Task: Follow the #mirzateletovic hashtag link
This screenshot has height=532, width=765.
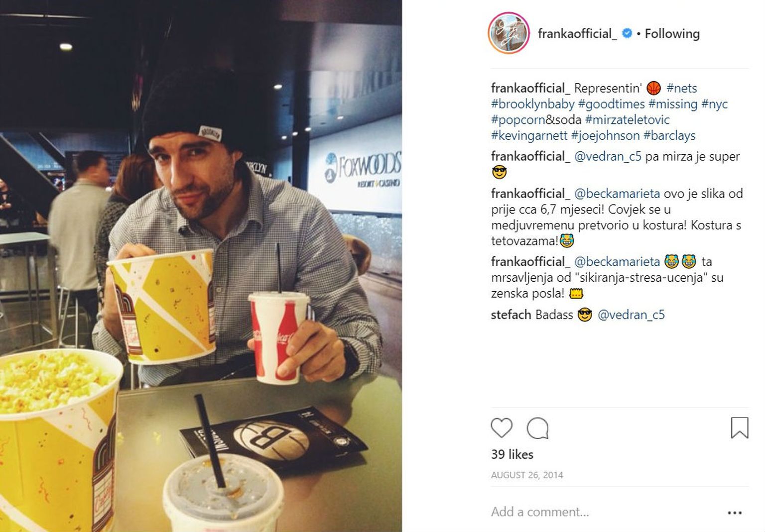Action: point(628,120)
